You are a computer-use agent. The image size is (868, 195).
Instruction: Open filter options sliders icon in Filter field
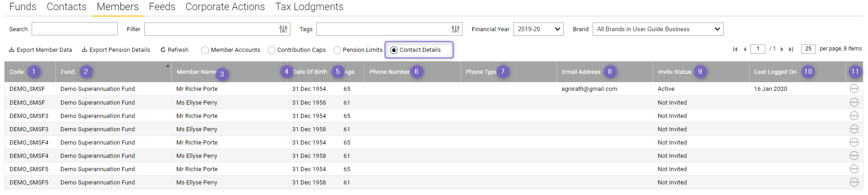(x=284, y=29)
